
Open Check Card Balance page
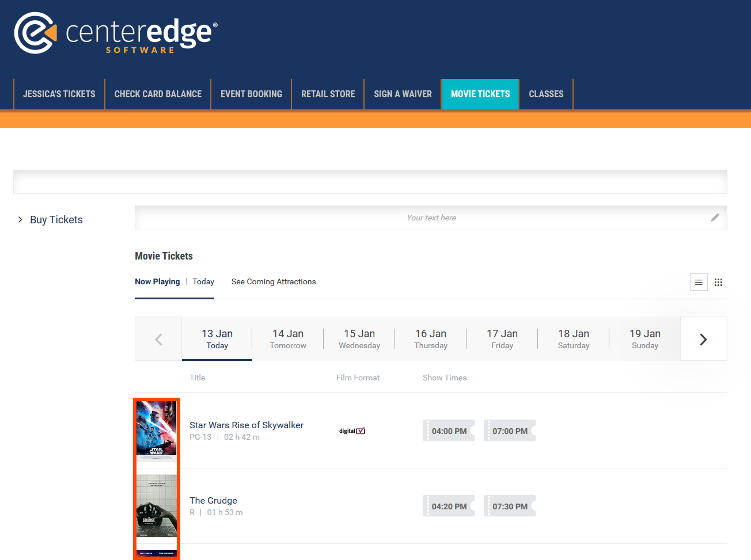(158, 94)
